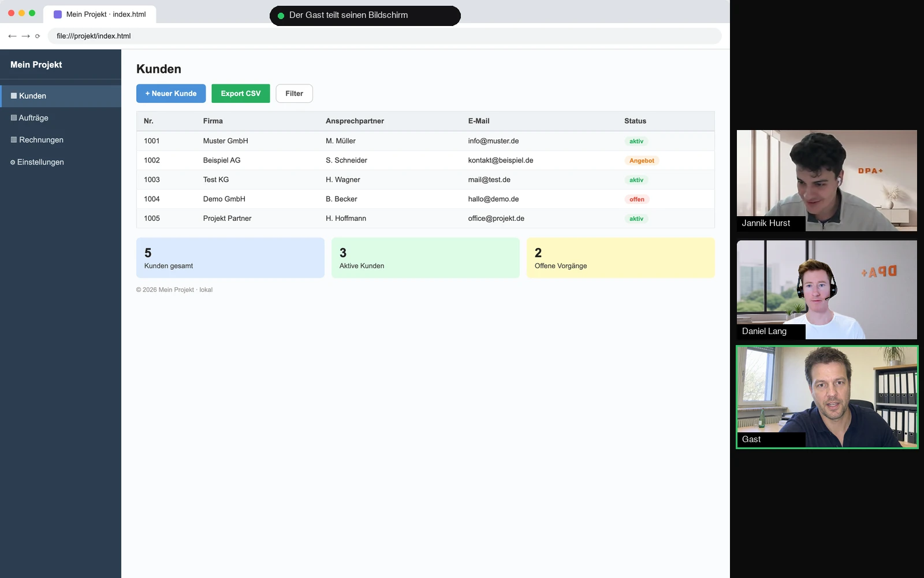Click the aktiv badge for Projekt Partner
Screen dimensions: 924x578
coord(636,218)
